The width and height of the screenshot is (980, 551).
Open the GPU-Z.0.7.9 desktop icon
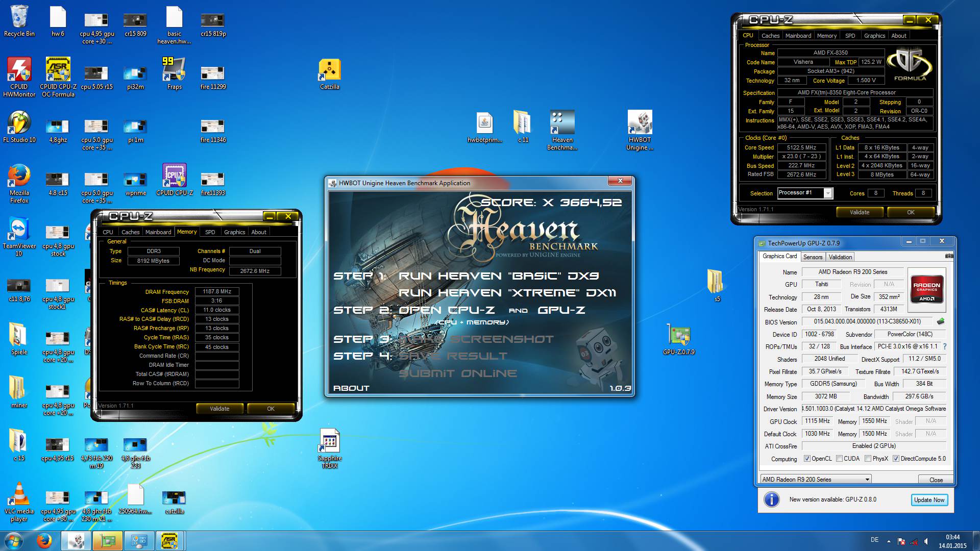(679, 339)
